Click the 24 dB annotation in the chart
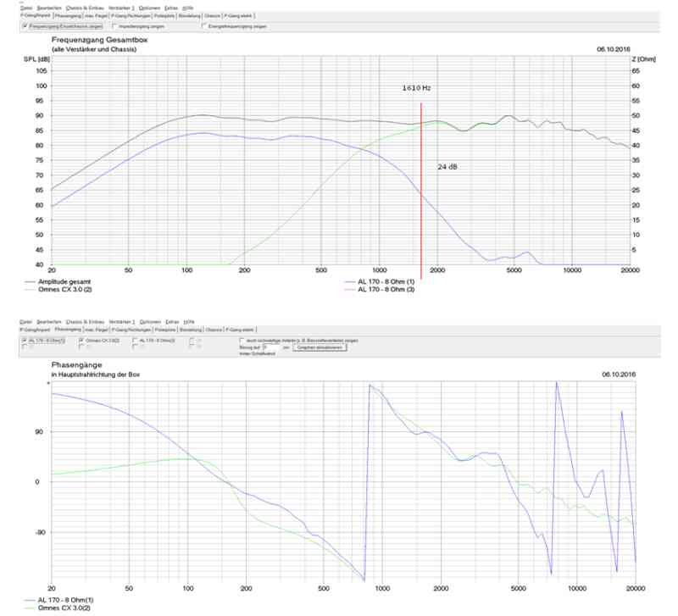 click(447, 167)
